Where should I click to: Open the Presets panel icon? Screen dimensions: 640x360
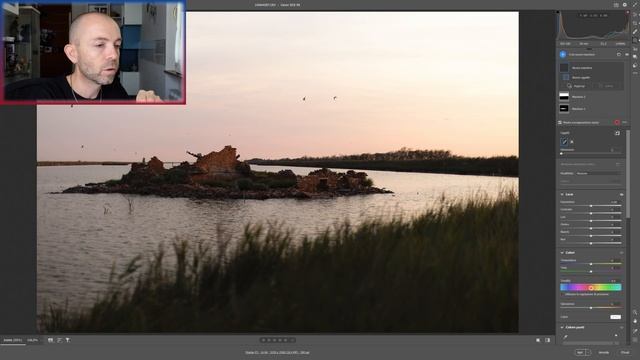[635, 65]
